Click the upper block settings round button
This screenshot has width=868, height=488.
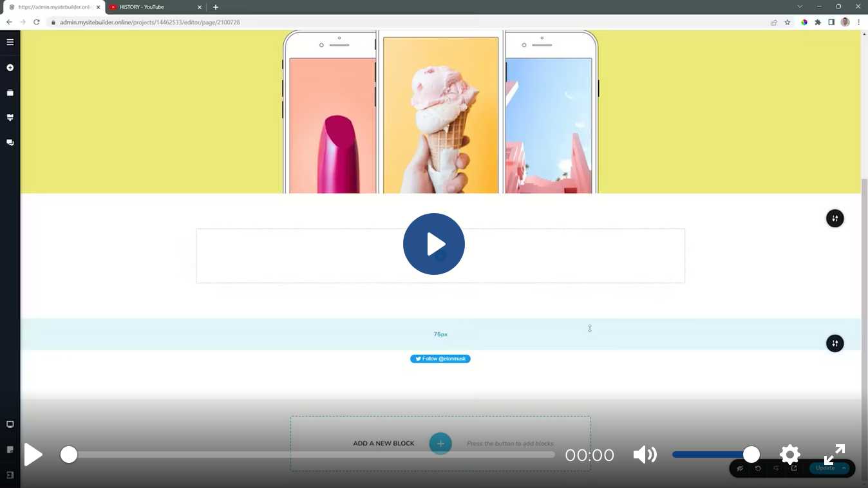(x=835, y=218)
